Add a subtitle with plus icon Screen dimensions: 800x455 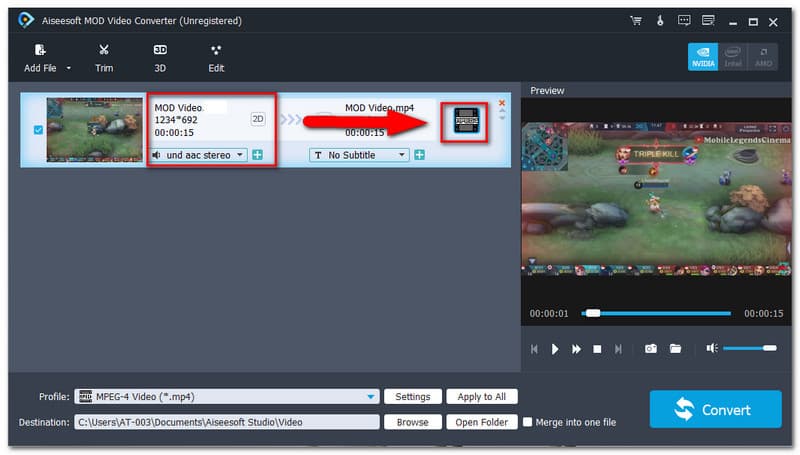[x=419, y=155]
